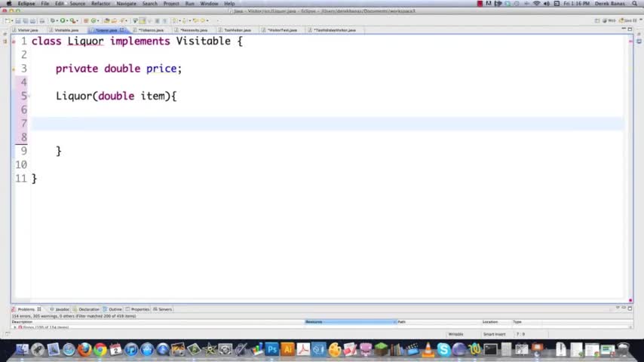Click the warning marker on line 3
This screenshot has height=362, width=644.
(x=14, y=69)
